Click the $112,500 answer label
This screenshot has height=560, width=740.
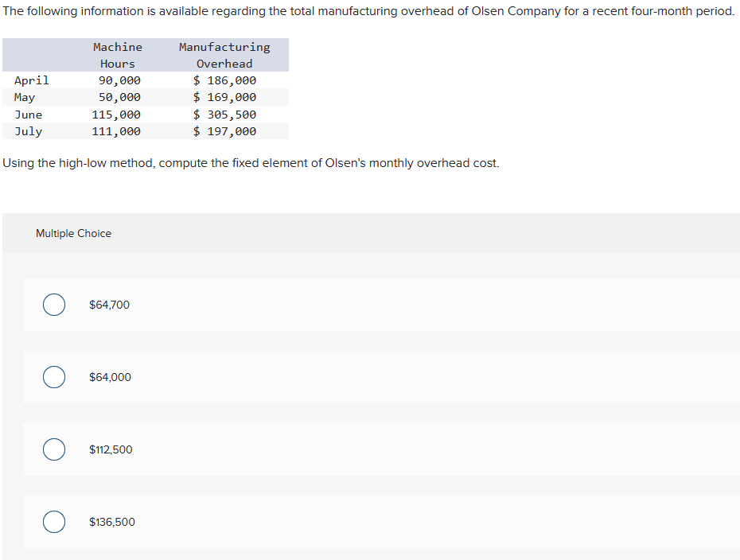(109, 449)
